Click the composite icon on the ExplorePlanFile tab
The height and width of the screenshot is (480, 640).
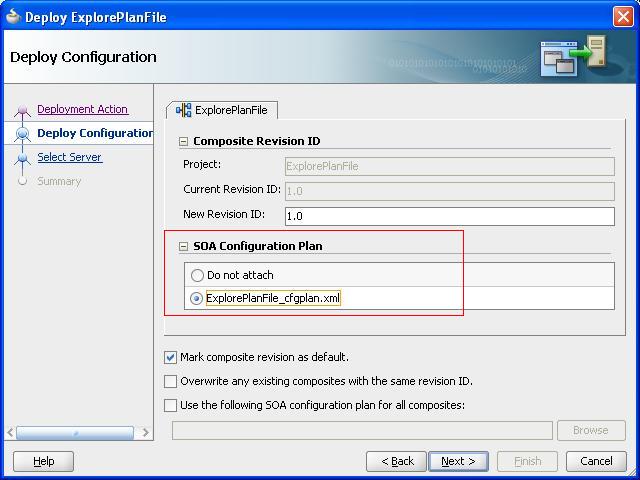pyautogui.click(x=184, y=110)
